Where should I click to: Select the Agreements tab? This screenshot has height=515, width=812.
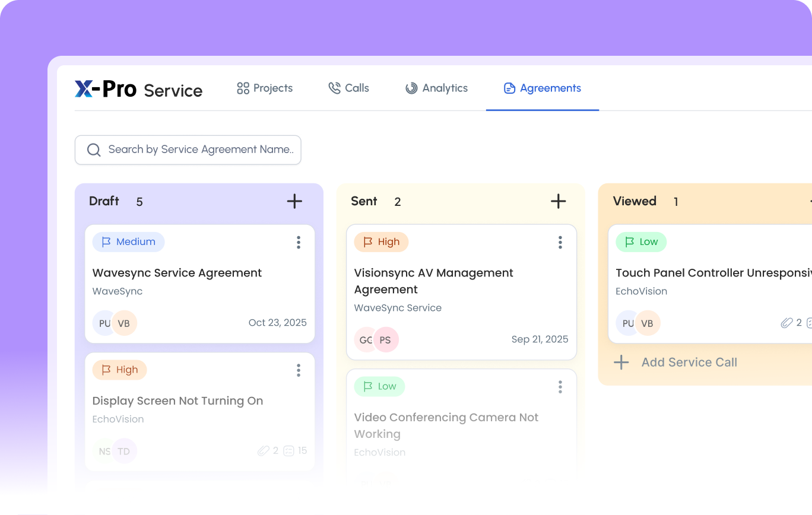(x=543, y=88)
